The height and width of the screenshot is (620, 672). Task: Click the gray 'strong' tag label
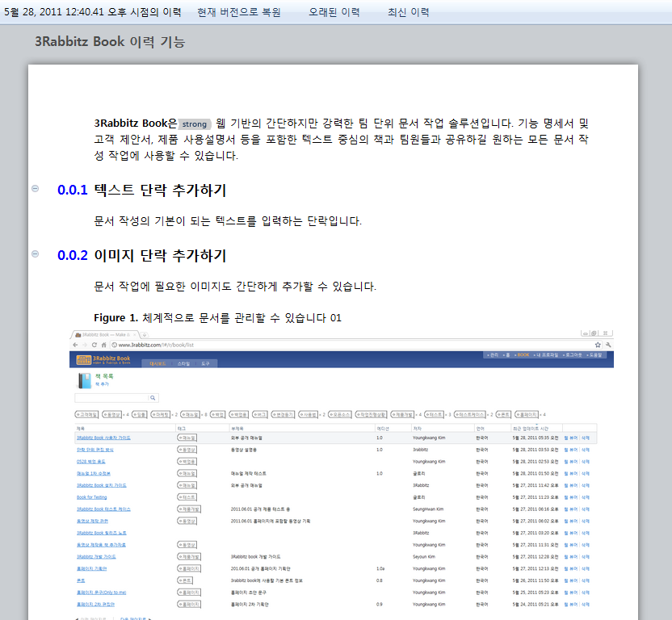(195, 124)
